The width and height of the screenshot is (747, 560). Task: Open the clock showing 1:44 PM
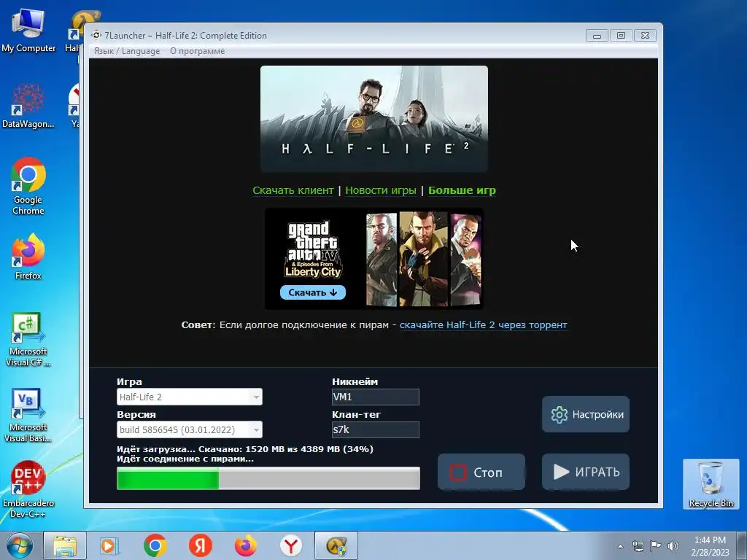coord(710,545)
